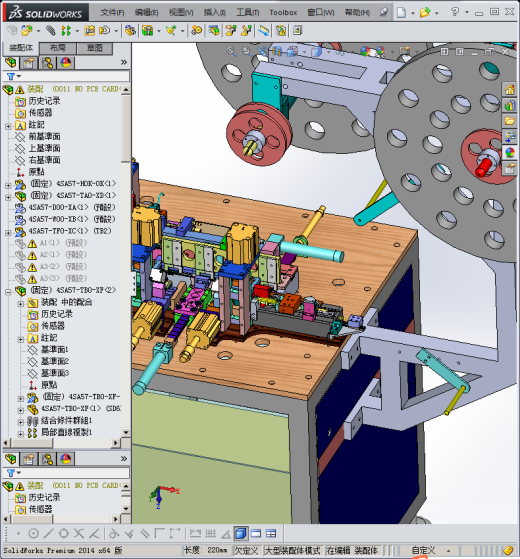The image size is (520, 559).
Task: Select the 前基準面 plane item
Action: point(44,136)
